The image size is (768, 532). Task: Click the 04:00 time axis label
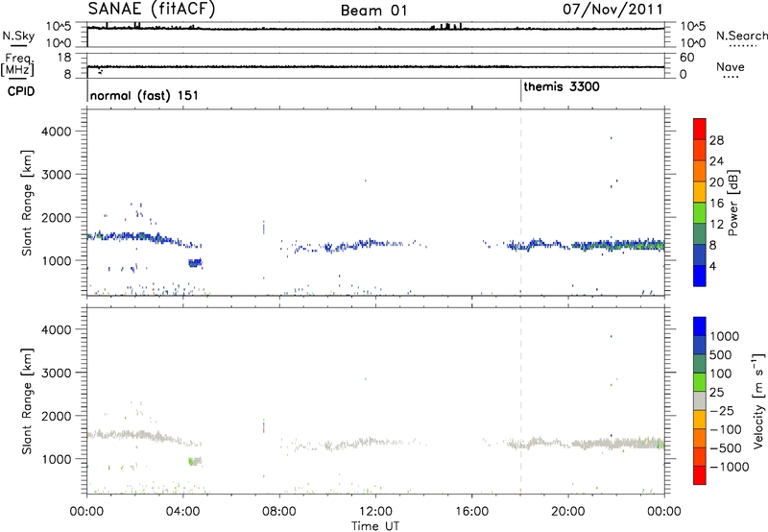[x=182, y=512]
